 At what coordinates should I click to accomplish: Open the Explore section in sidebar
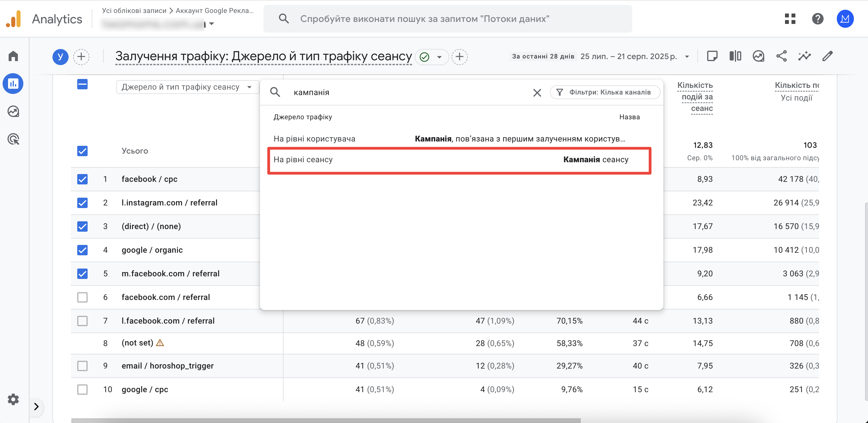click(x=13, y=111)
